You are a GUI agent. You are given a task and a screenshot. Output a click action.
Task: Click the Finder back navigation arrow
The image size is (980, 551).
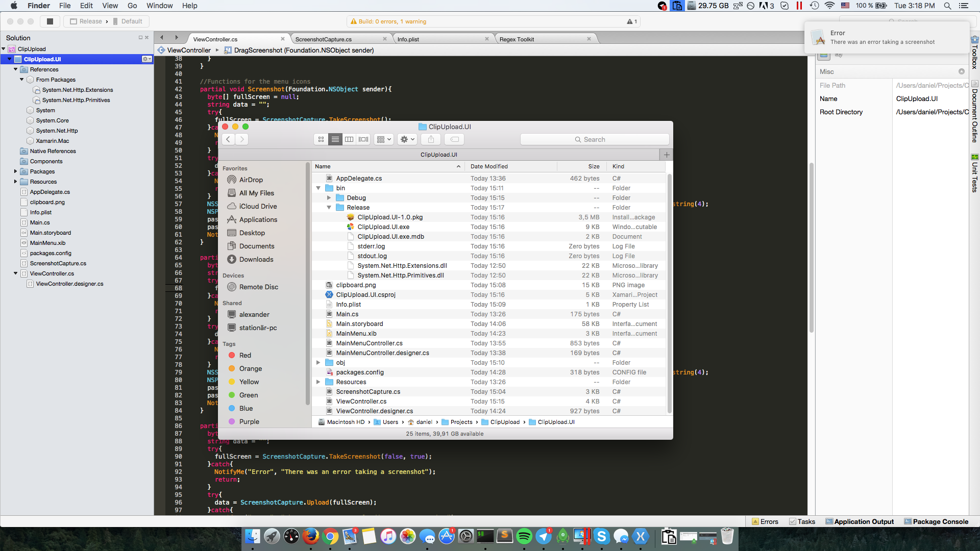pyautogui.click(x=228, y=139)
